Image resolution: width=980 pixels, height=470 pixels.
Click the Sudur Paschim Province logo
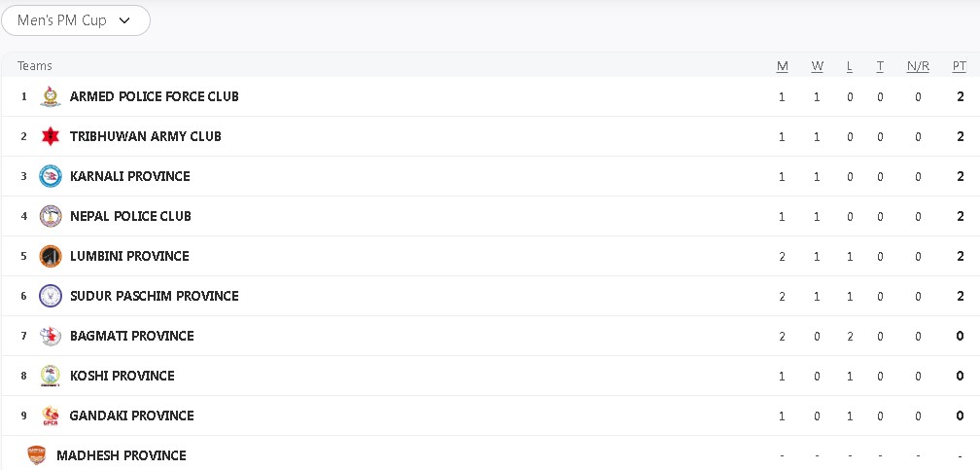pyautogui.click(x=51, y=296)
